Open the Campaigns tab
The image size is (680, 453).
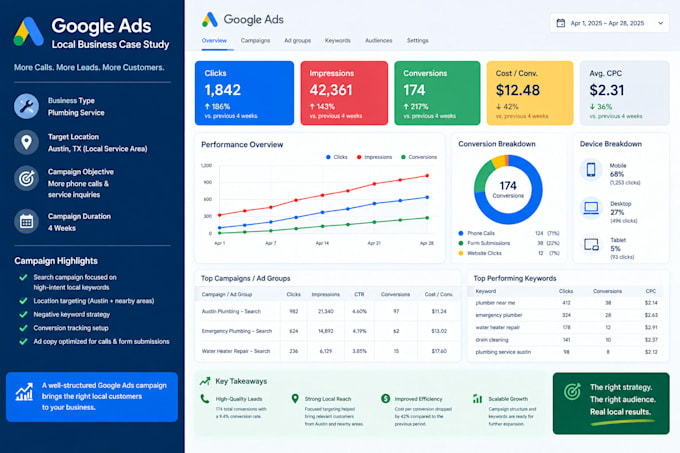(x=255, y=40)
